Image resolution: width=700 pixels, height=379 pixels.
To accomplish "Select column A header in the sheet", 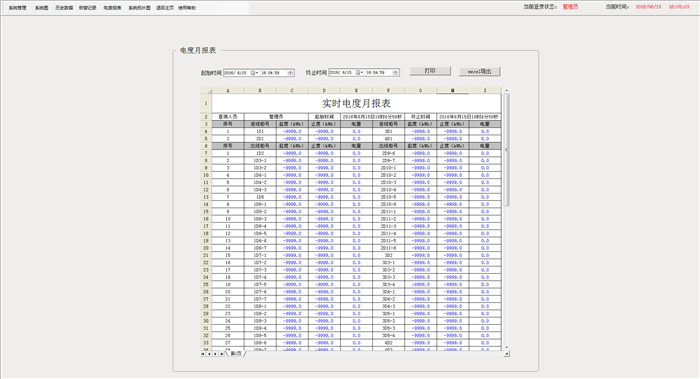I will (228, 91).
